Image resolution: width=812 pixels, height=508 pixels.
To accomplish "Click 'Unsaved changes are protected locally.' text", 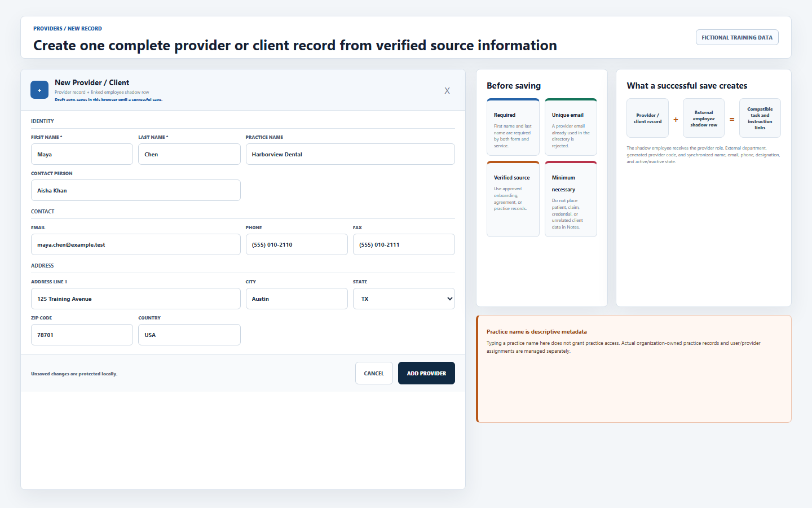I will [x=74, y=374].
